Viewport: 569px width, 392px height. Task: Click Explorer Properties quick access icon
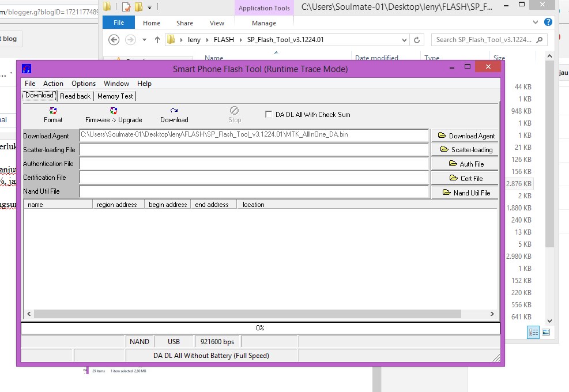coord(126,6)
